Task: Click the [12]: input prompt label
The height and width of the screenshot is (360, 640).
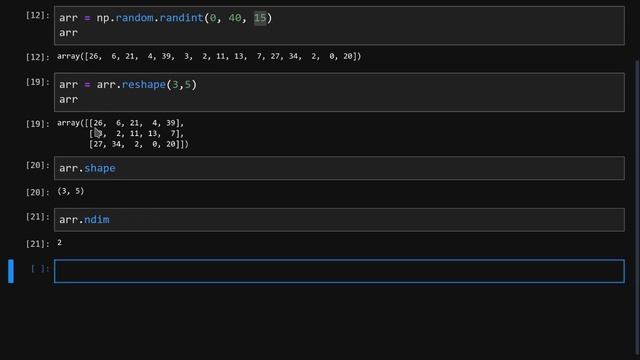Action: coord(38,16)
